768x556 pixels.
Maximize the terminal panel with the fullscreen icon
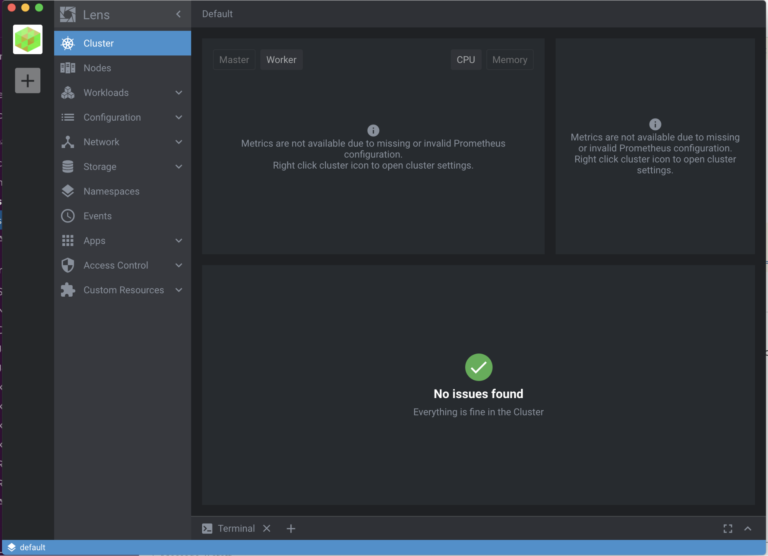(728, 528)
